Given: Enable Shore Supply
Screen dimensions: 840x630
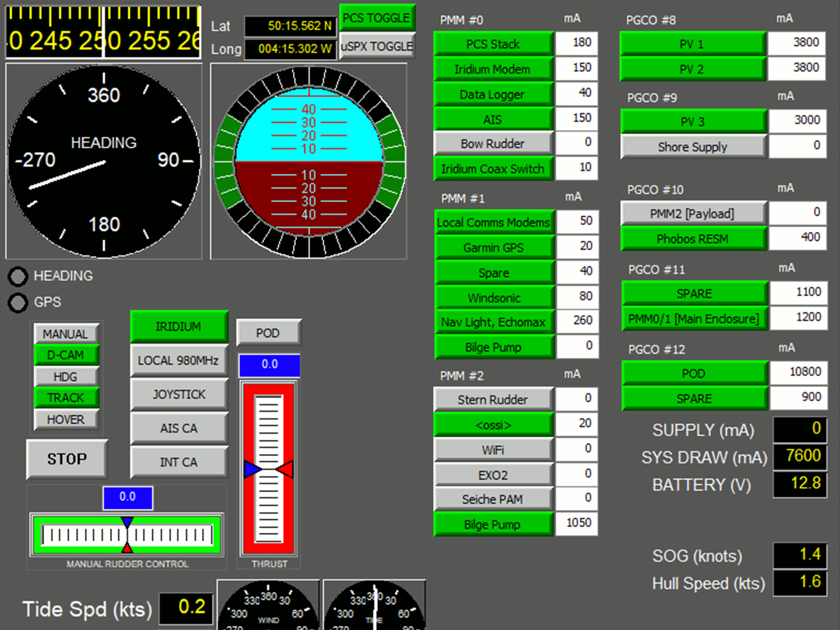Looking at the screenshot, I should (693, 147).
